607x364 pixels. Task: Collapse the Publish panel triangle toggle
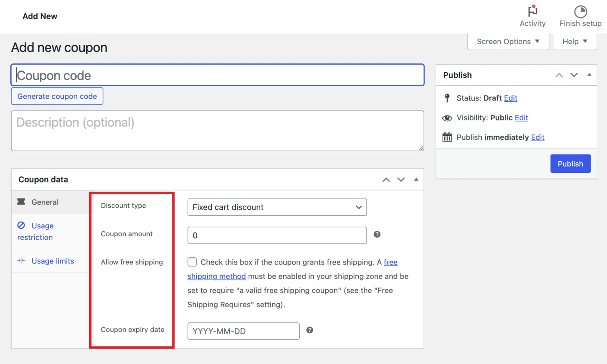[x=589, y=75]
